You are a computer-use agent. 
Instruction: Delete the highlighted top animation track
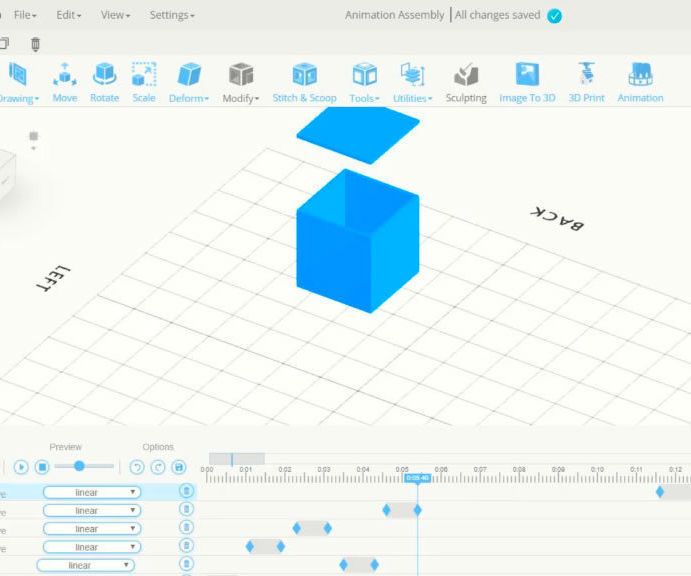186,491
